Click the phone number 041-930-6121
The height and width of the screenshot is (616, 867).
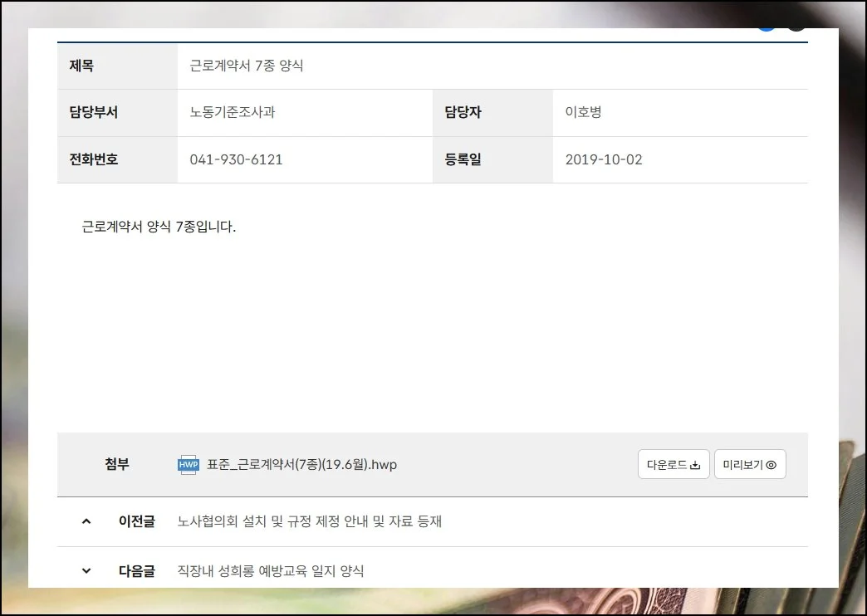(236, 159)
